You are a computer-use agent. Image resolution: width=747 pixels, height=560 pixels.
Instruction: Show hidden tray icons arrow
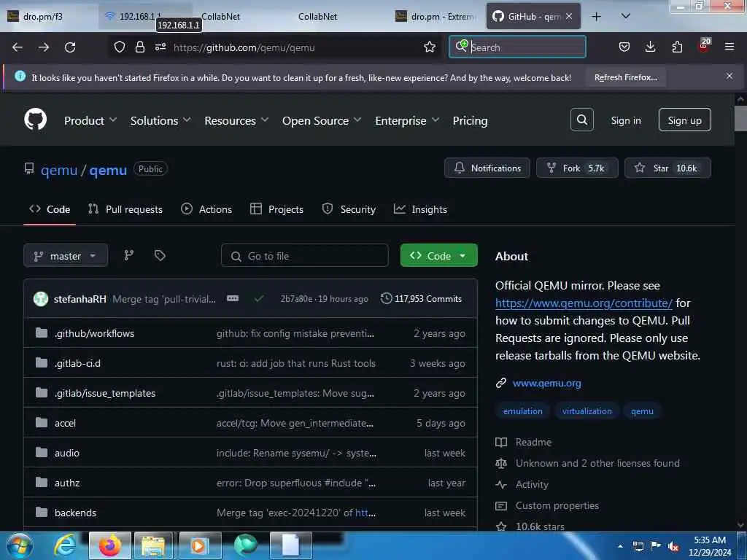620,546
